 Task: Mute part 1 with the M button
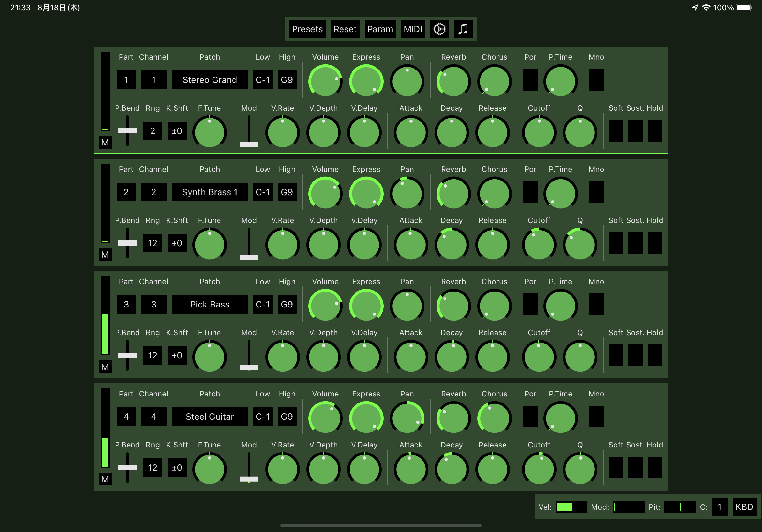(105, 142)
